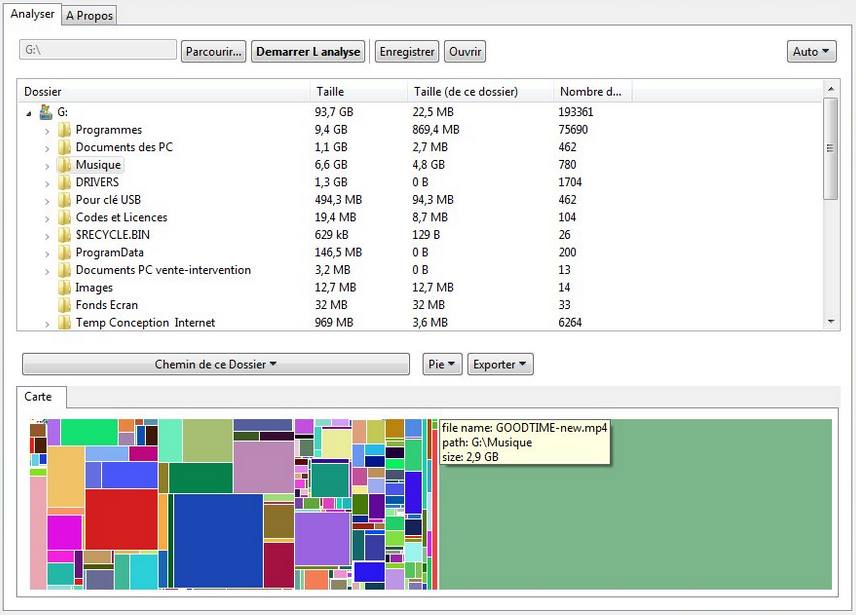Click the G:\ path input field
The width and height of the screenshot is (856, 615).
pos(98,50)
